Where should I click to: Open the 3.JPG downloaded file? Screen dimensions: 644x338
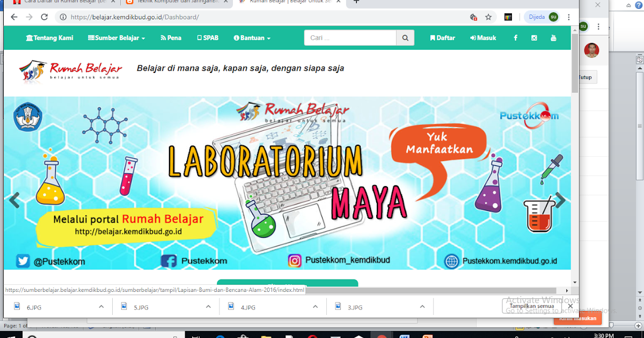click(355, 307)
